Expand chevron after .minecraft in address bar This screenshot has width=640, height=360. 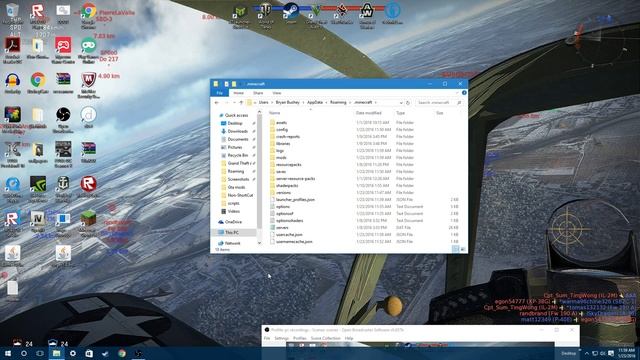click(376, 102)
